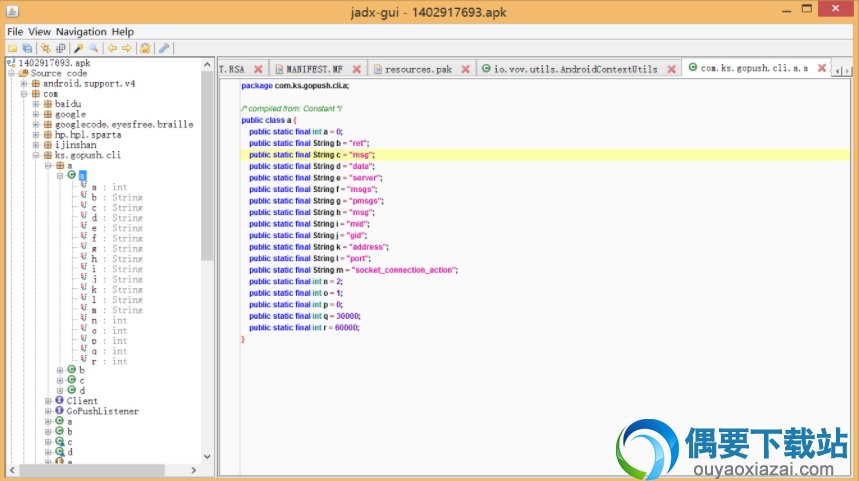Select field 'm : String' in tree
Viewport: 859px width, 481px height.
pos(117,310)
